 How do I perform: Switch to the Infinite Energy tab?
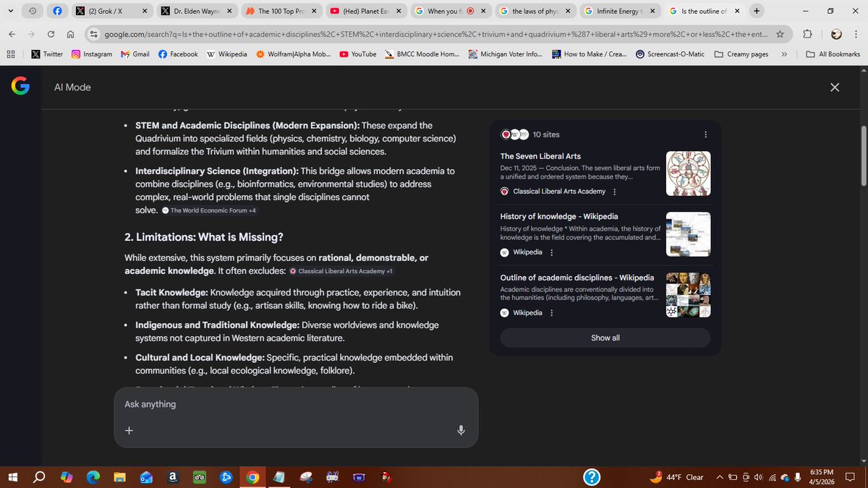coord(619,11)
